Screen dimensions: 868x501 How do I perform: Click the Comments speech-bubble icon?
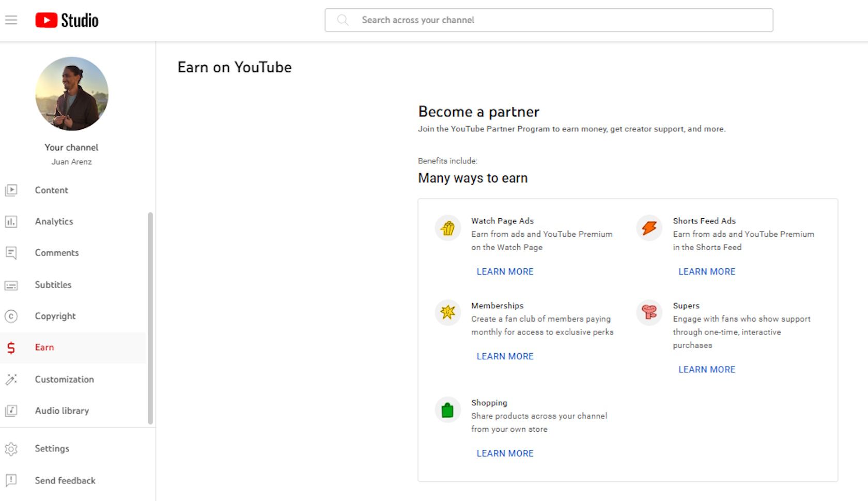pos(11,253)
